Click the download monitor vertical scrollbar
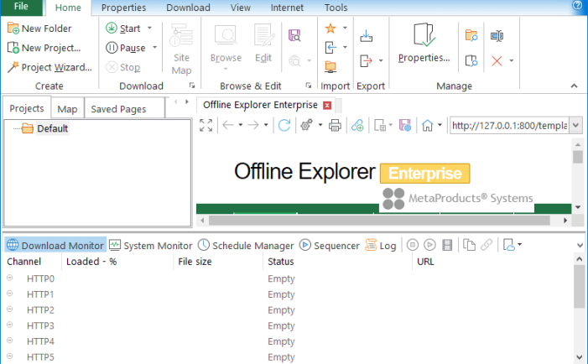This screenshot has width=588, height=364. click(579, 286)
